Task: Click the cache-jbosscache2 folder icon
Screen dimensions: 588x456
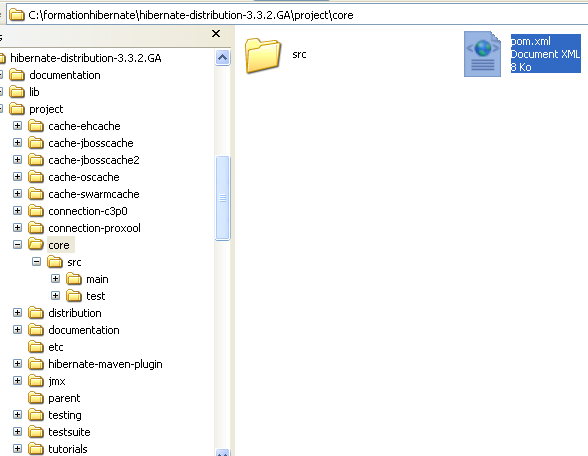Action: (x=36, y=160)
